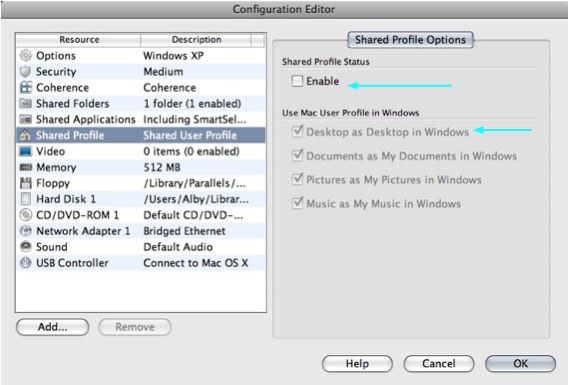
Task: Click the Add... button
Action: point(53,327)
